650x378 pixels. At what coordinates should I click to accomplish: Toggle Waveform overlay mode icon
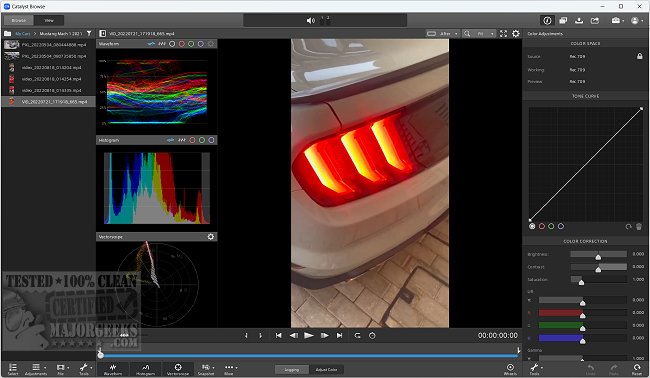pyautogui.click(x=151, y=44)
